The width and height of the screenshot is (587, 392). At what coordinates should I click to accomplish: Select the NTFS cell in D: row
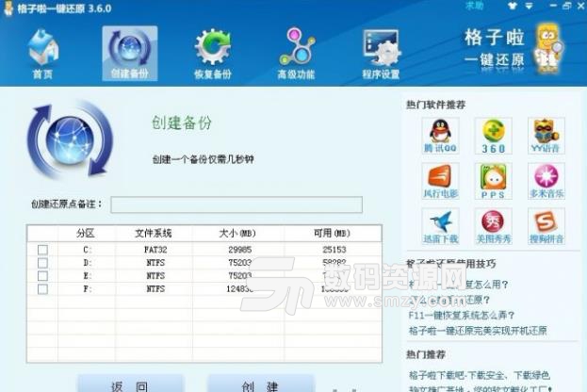coord(155,263)
